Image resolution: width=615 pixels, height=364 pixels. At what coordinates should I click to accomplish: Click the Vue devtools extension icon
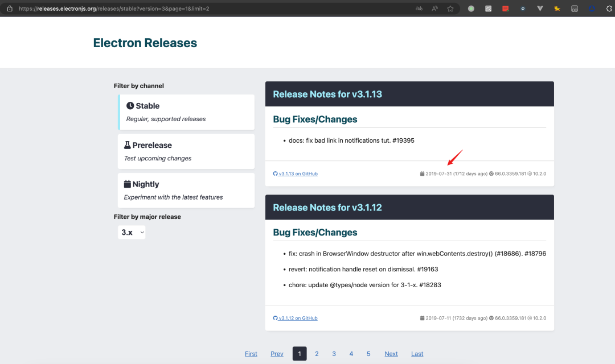540,8
